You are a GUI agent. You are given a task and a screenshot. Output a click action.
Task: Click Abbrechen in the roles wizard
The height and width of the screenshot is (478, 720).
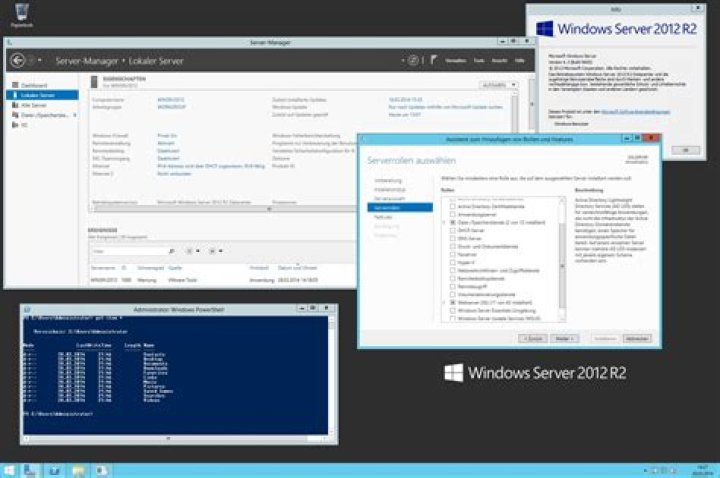[x=637, y=338]
